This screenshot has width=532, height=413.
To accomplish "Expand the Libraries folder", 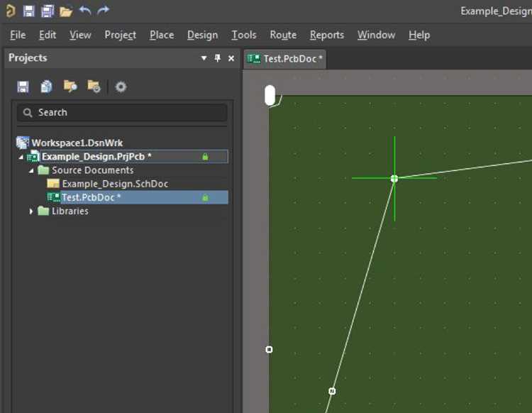I will coord(31,211).
